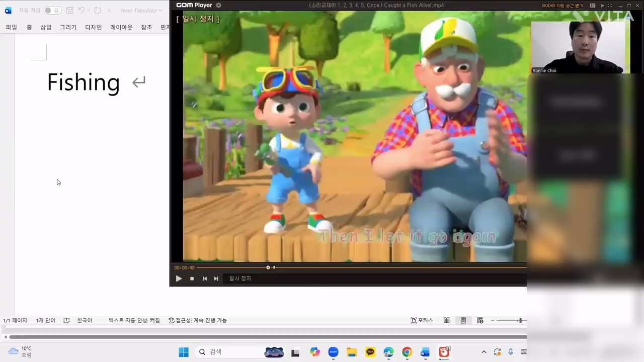Click the GOM Player seek bar handle
Viewport: 644px width, 362px height.
[x=268, y=267]
